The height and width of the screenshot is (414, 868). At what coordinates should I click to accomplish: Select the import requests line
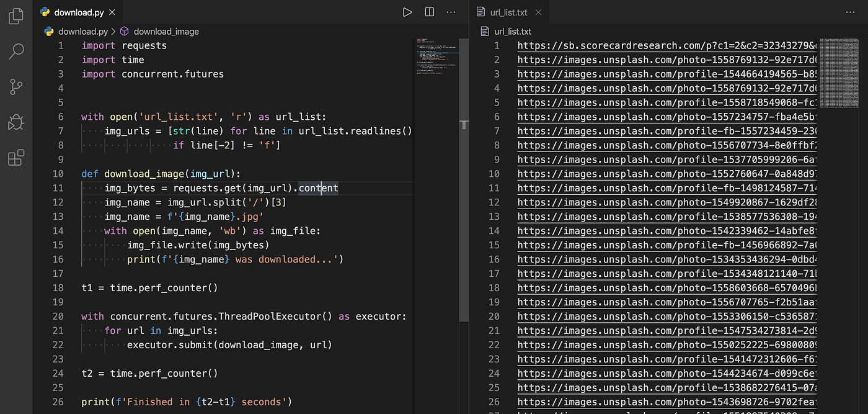click(x=124, y=45)
